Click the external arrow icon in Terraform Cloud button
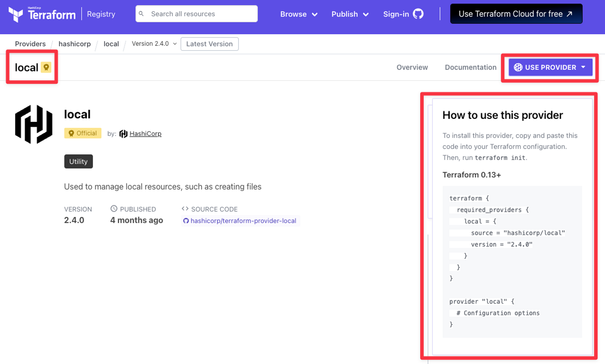The image size is (605, 364). [x=570, y=14]
